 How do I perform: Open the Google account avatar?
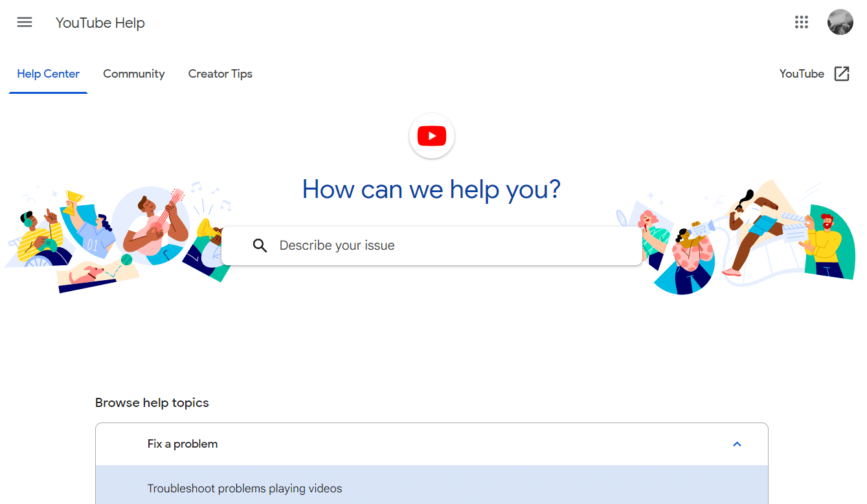coord(840,23)
